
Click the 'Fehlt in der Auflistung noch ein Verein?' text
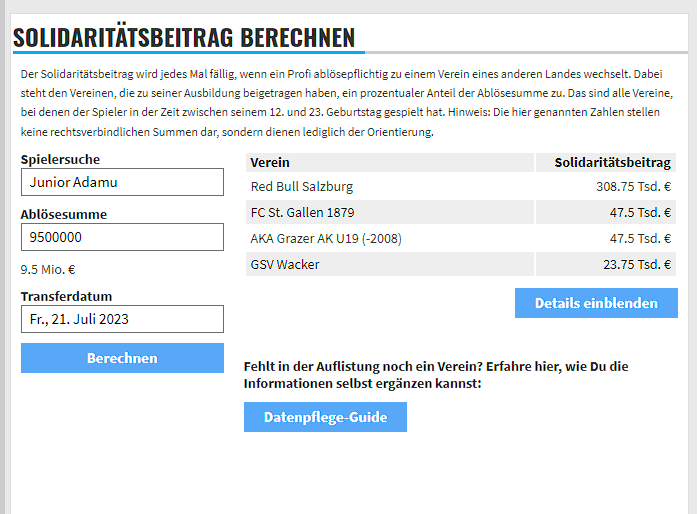tap(363, 366)
